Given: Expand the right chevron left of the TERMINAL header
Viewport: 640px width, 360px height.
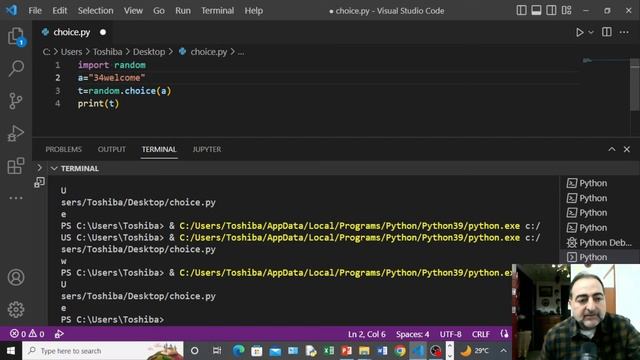Looking at the screenshot, I should [40, 168].
